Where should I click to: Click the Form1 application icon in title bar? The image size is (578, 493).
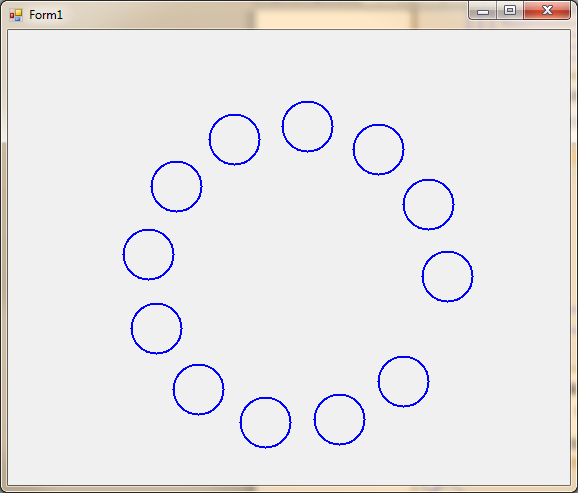point(16,15)
